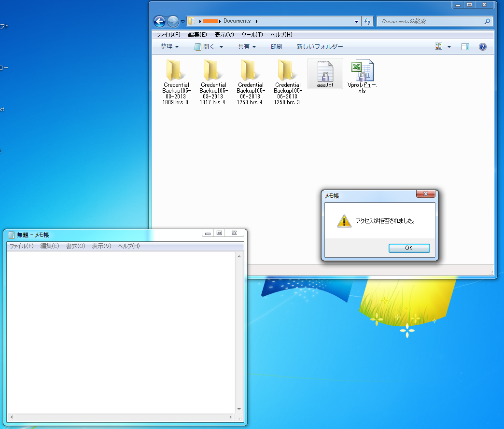
Task: Open Notepad 書式(O) menu
Action: [75, 246]
